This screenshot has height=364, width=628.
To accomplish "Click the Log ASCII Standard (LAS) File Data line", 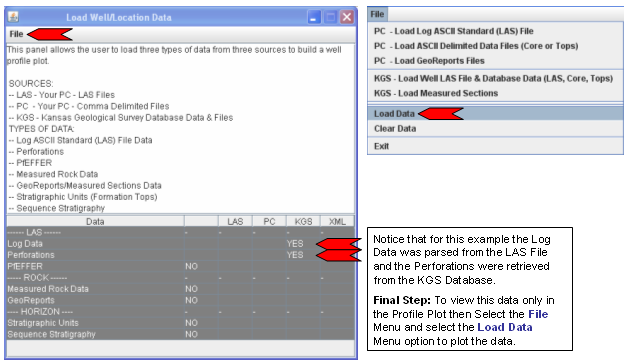I will [x=81, y=141].
